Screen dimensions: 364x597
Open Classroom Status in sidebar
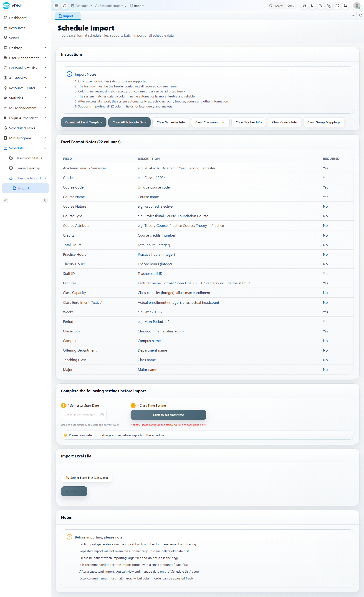[x=28, y=158]
